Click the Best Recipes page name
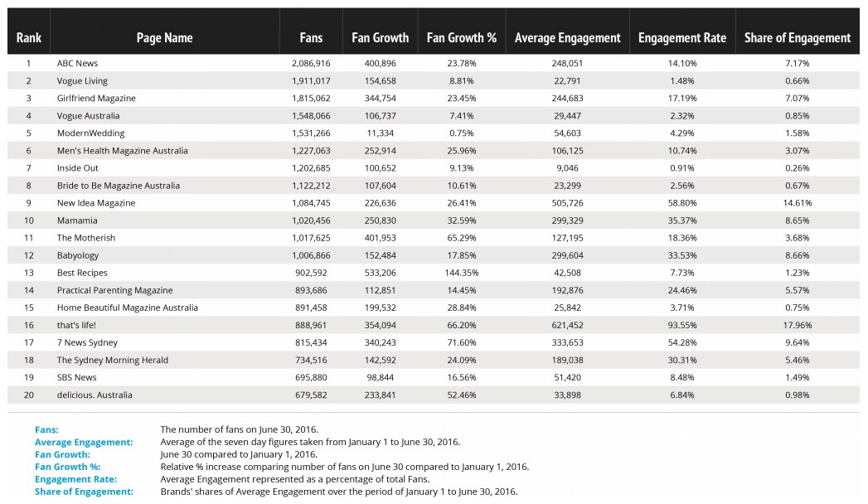The image size is (868, 504). 82,273
